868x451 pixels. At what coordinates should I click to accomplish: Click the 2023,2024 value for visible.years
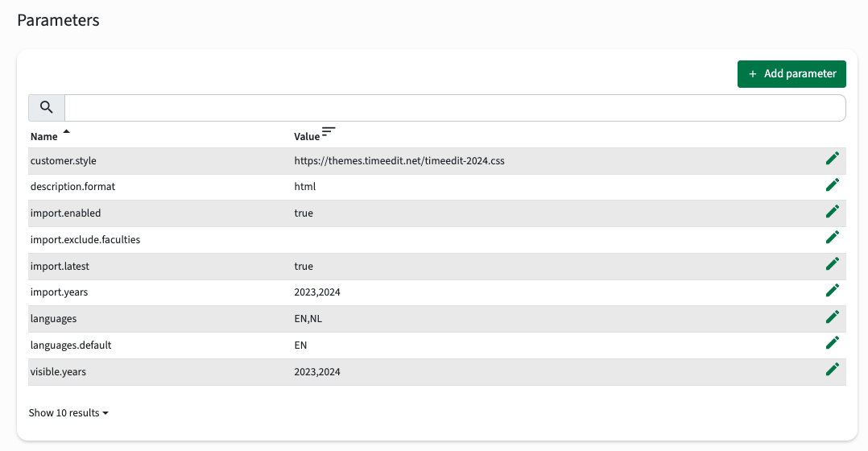(317, 372)
